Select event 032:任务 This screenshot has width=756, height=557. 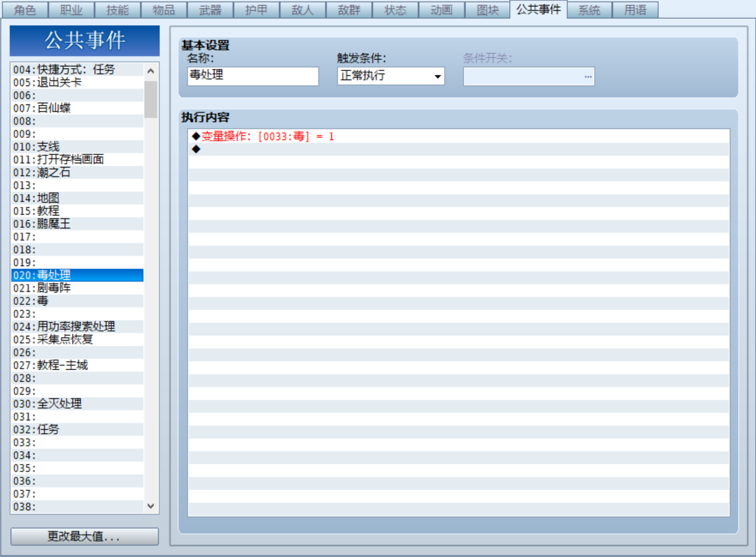[x=77, y=430]
